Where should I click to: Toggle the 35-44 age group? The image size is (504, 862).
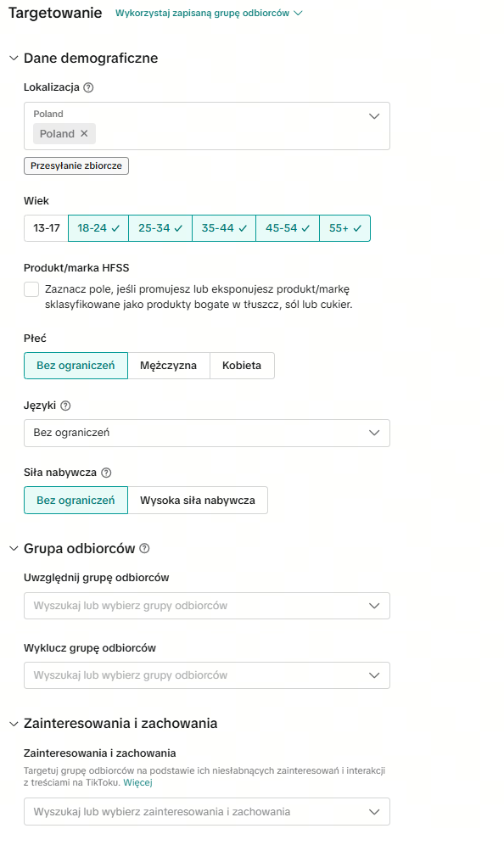coord(224,228)
